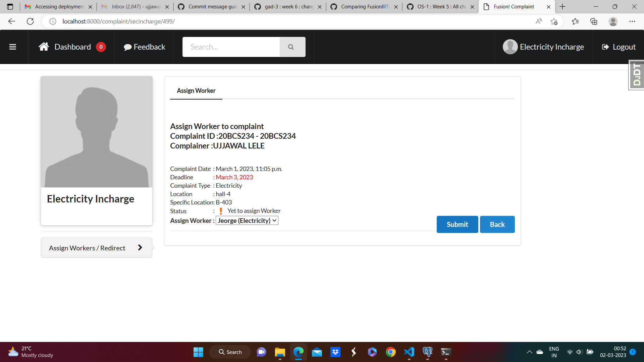Image resolution: width=644 pixels, height=362 pixels.
Task: Open Visual Studio Code from the taskbar
Action: click(409, 352)
